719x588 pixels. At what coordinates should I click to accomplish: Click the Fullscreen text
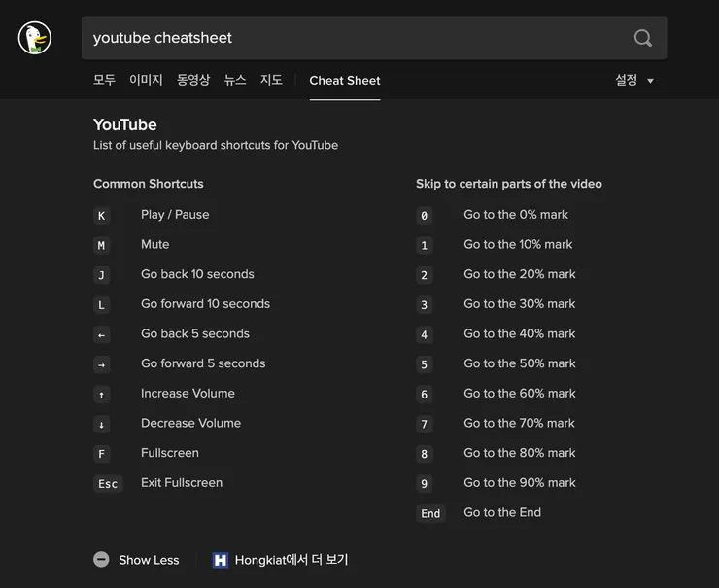(170, 453)
